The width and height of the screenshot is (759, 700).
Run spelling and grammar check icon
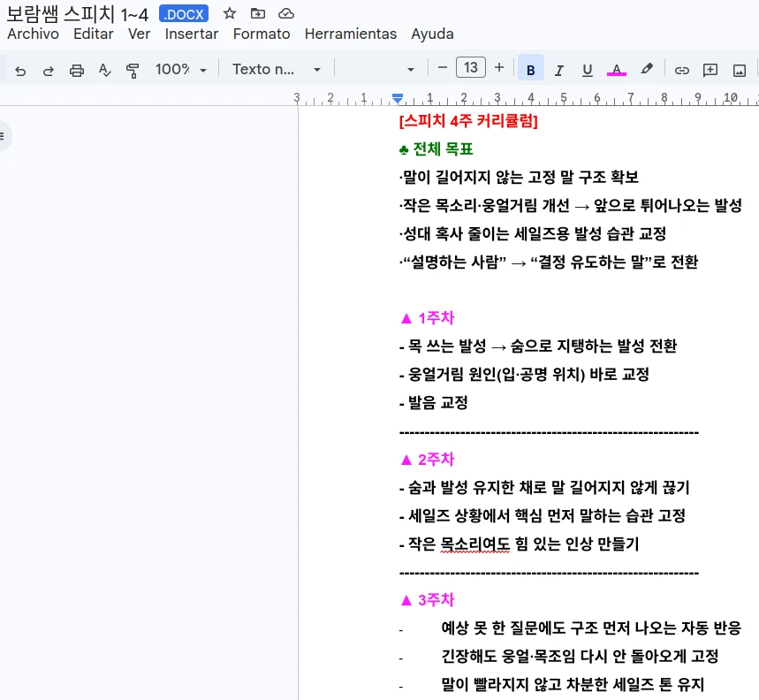click(104, 70)
